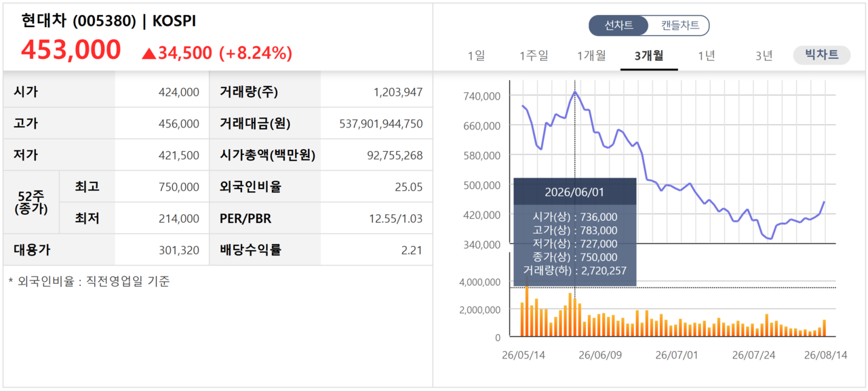Image resolution: width=868 pixels, height=391 pixels.
Task: Click the 대용가 value 301,320
Action: click(180, 250)
